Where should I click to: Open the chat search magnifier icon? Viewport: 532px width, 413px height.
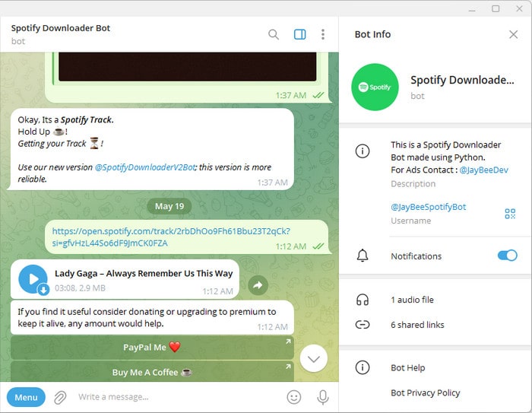(x=274, y=34)
